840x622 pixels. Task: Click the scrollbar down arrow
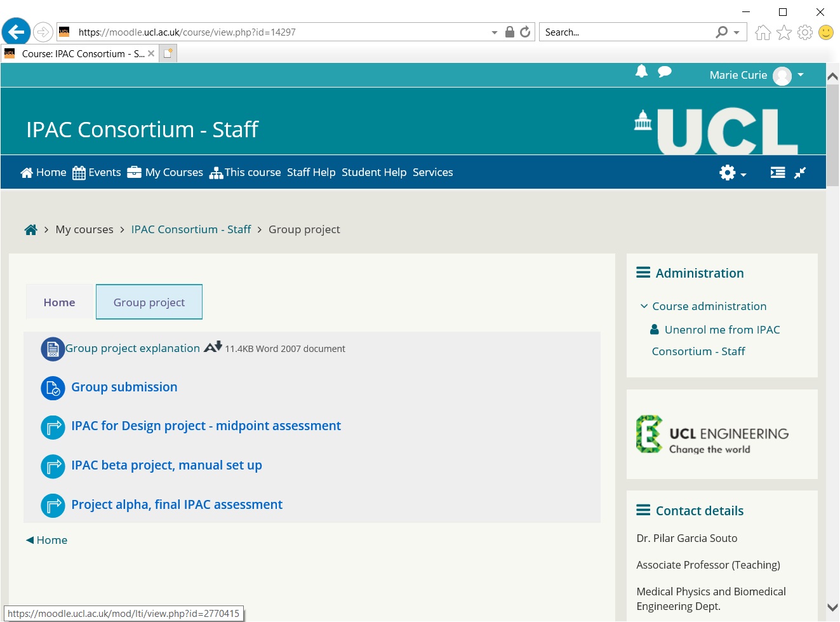pyautogui.click(x=833, y=608)
